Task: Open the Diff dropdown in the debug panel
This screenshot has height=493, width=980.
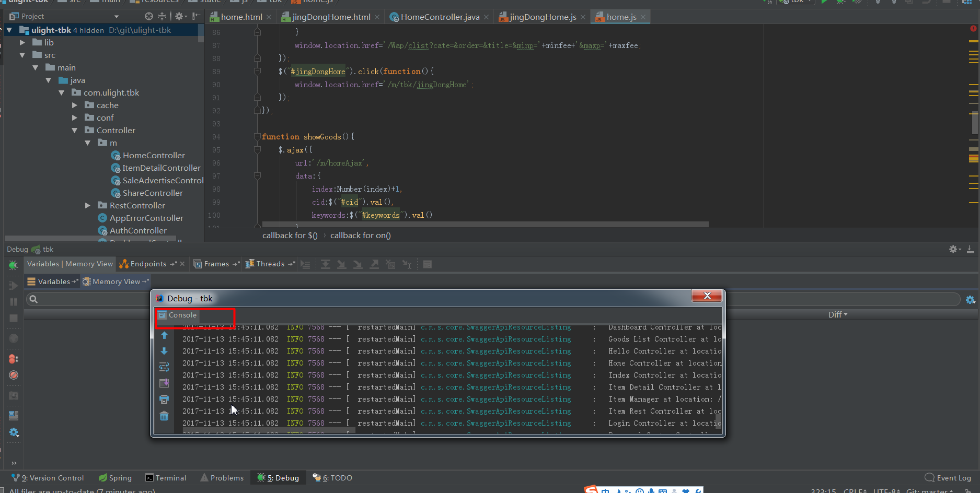Action: point(837,314)
